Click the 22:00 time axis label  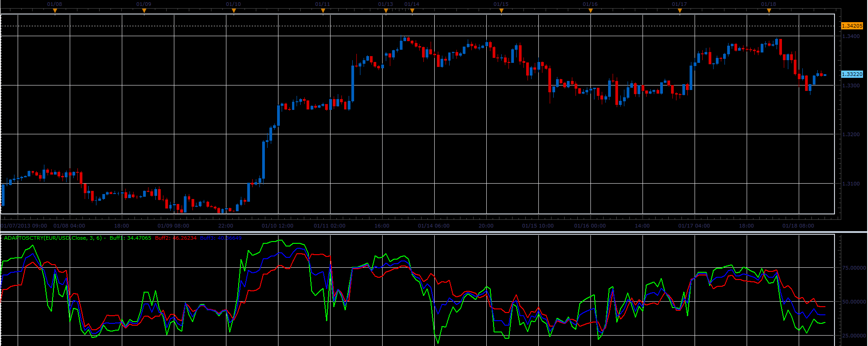(225, 226)
